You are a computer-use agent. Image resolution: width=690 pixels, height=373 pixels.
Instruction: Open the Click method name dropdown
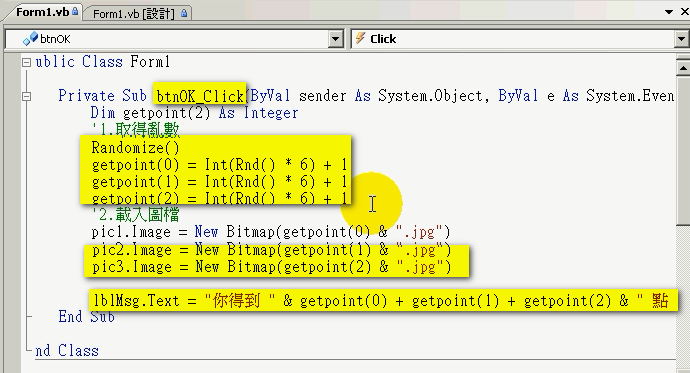click(x=682, y=39)
